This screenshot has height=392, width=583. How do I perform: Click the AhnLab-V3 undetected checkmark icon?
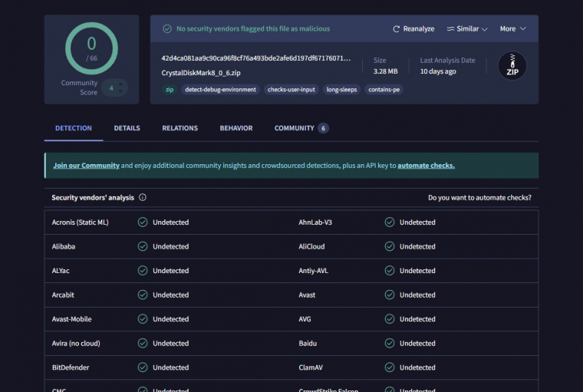point(390,222)
